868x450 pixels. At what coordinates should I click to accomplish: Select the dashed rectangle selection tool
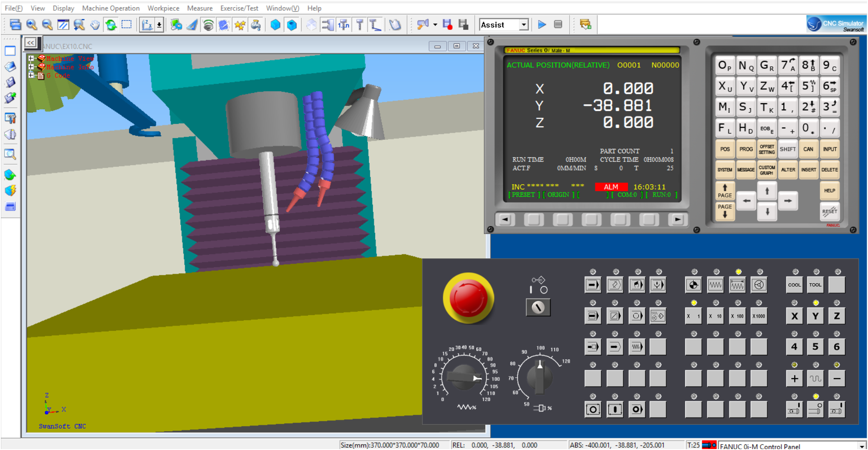click(127, 25)
